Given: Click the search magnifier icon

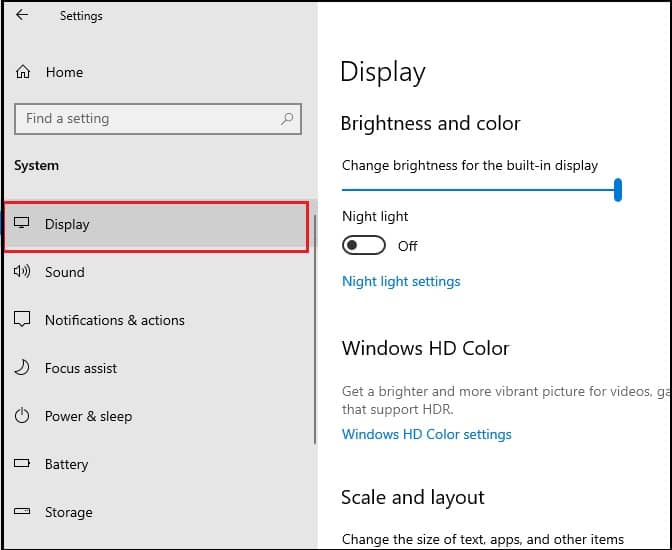Looking at the screenshot, I should point(287,118).
